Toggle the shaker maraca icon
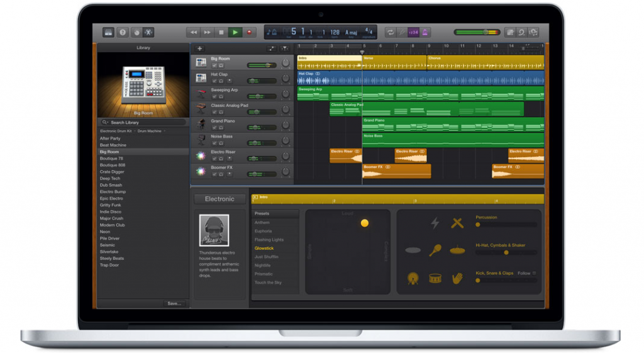This screenshot has width=644, height=353. [x=435, y=250]
